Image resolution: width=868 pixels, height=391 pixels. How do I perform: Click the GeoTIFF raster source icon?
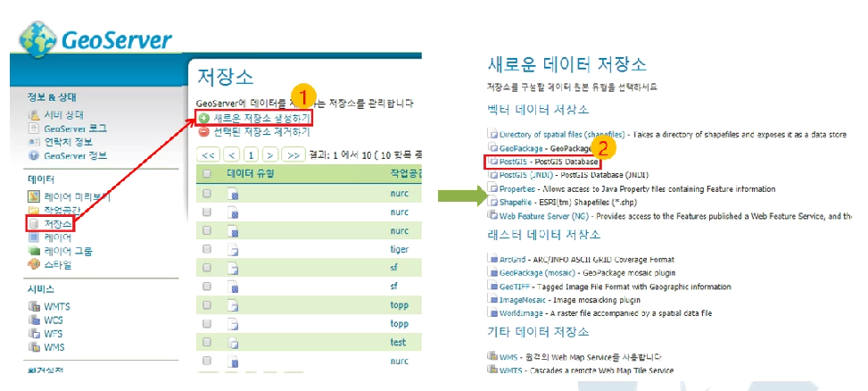pyautogui.click(x=493, y=287)
